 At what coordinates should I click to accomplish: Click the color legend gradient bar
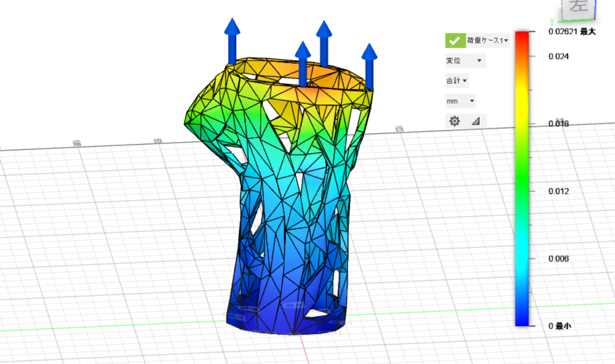click(522, 178)
